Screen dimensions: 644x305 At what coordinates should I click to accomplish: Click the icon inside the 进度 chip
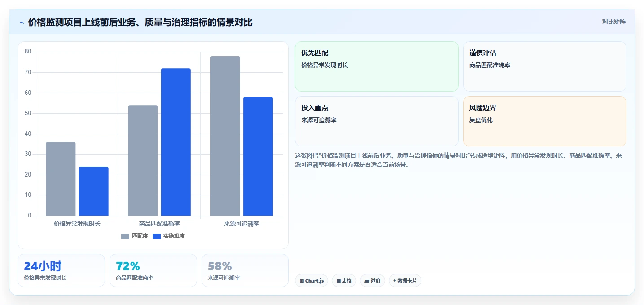tap(367, 281)
